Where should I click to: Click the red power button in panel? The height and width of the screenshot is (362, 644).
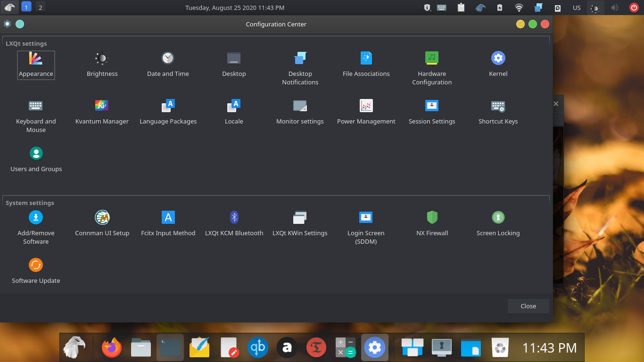click(634, 8)
